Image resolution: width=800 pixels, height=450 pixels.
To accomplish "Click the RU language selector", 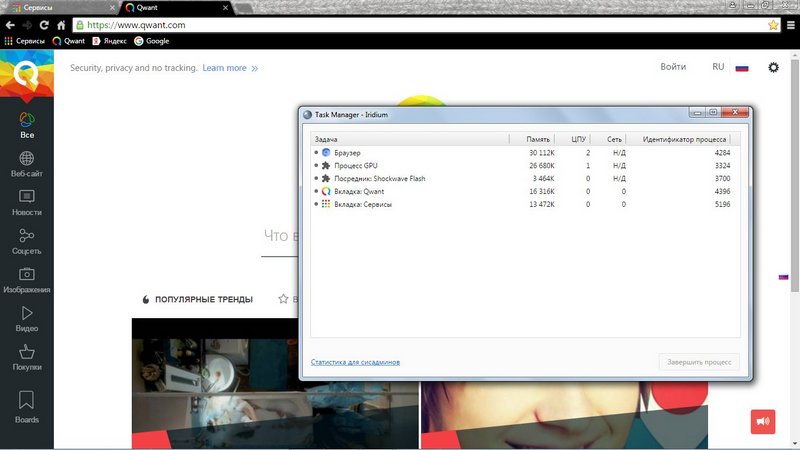I will (x=718, y=67).
